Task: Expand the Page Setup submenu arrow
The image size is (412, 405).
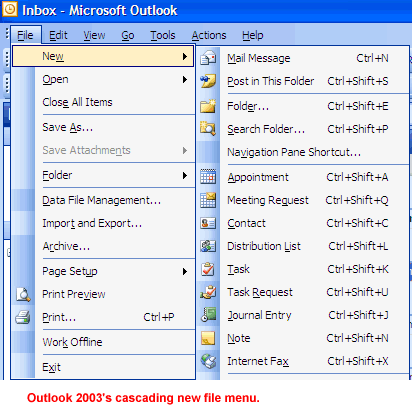Action: point(185,271)
